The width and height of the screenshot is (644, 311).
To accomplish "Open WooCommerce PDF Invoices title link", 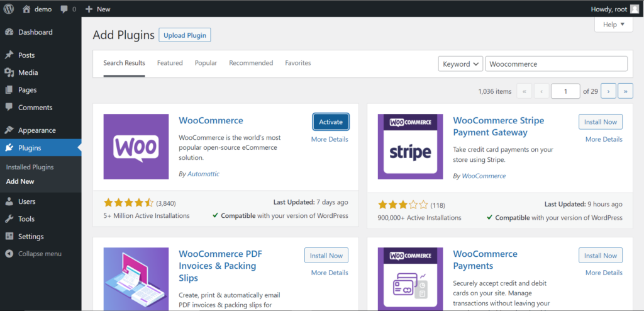I will coord(221,266).
